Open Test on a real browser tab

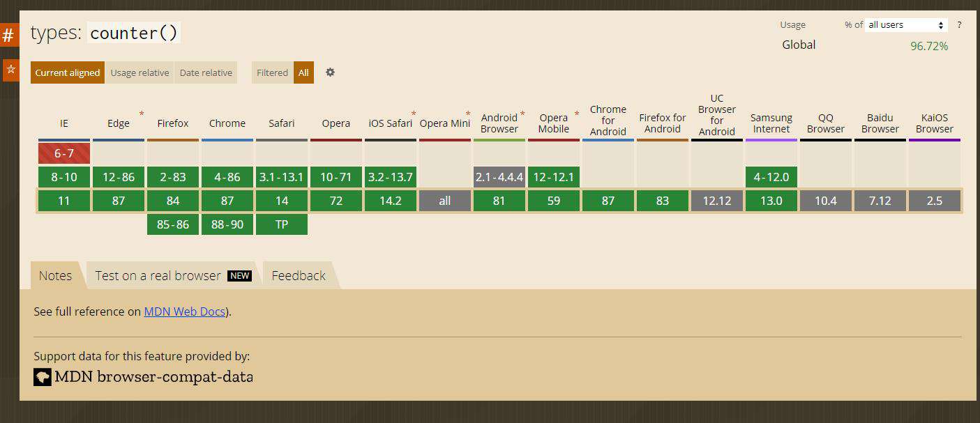pyautogui.click(x=172, y=275)
